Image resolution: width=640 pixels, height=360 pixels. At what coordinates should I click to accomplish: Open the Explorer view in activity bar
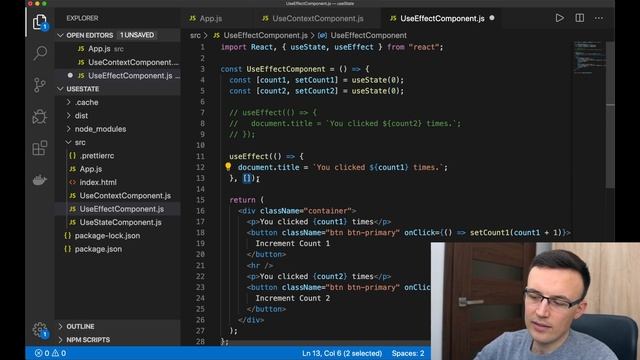pyautogui.click(x=40, y=22)
